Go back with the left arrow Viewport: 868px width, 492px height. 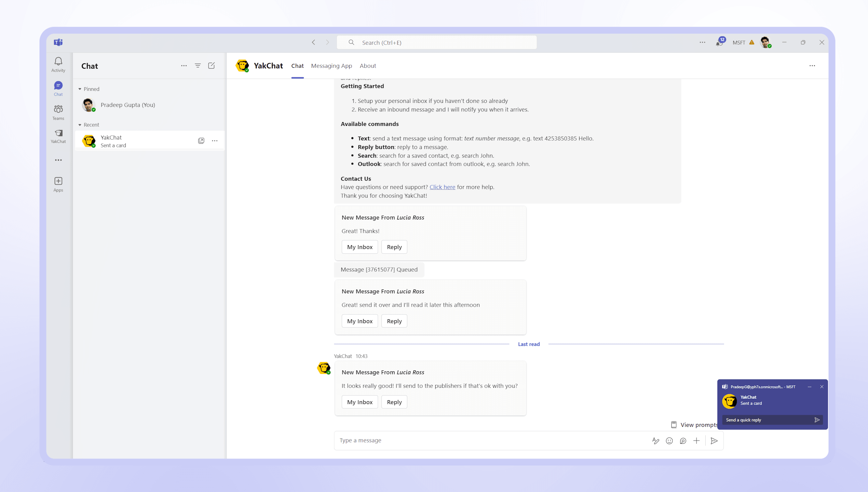(313, 42)
